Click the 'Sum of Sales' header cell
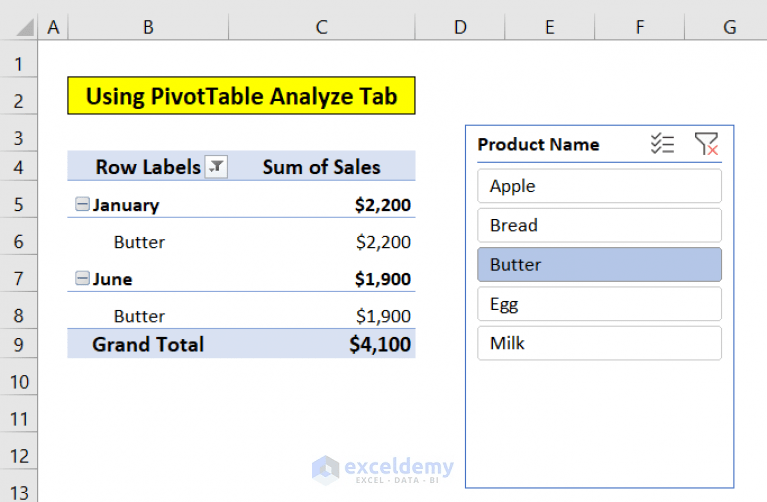The image size is (767, 502). coord(321,167)
